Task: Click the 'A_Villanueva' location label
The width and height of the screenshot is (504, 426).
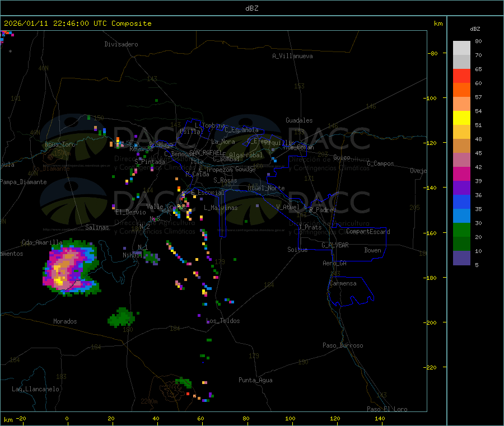Action: (292, 56)
